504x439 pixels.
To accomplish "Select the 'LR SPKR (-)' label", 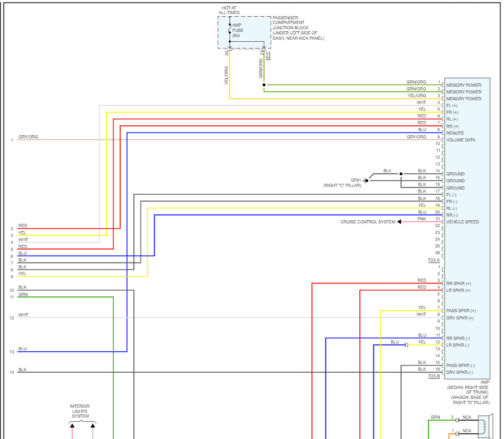I will point(458,345).
